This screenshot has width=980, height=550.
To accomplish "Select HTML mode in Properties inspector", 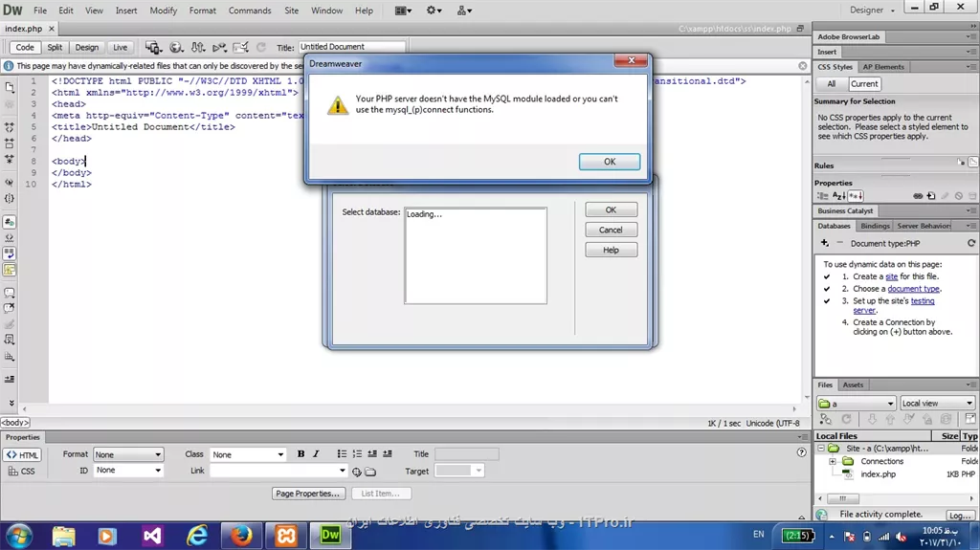I will pos(23,455).
